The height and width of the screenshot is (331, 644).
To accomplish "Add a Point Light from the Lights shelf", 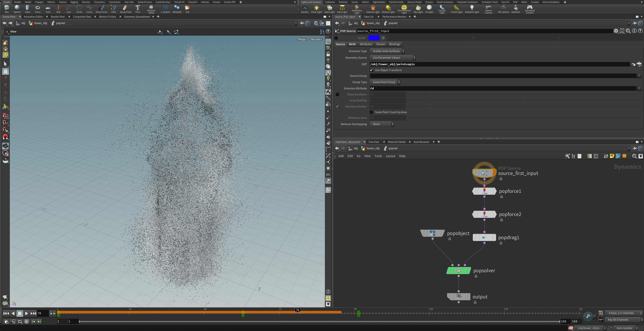I will click(x=316, y=9).
